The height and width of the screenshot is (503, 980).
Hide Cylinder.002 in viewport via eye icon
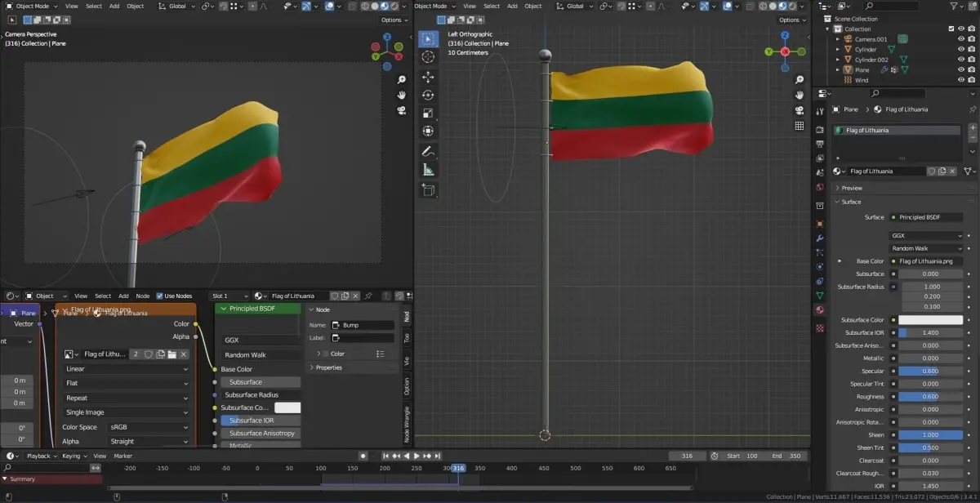click(x=960, y=60)
